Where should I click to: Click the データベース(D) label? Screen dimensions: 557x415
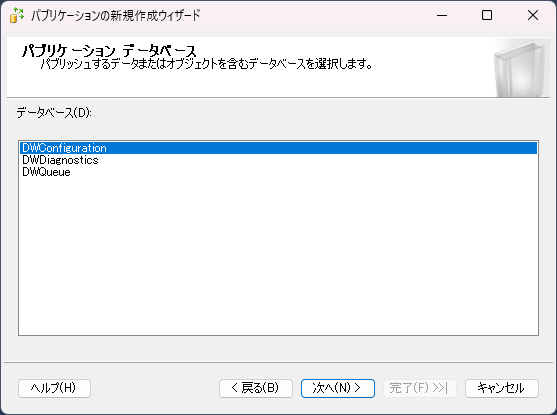[54, 113]
